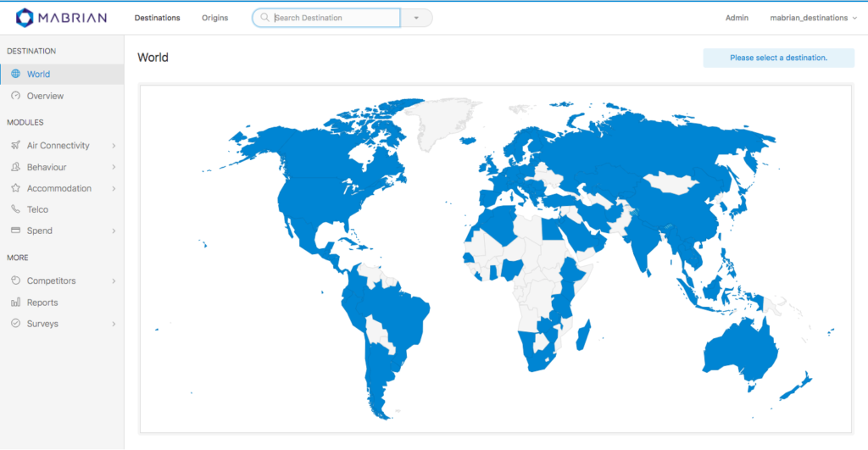Select Madagascar on the world map
The image size is (868, 450).
(583, 335)
